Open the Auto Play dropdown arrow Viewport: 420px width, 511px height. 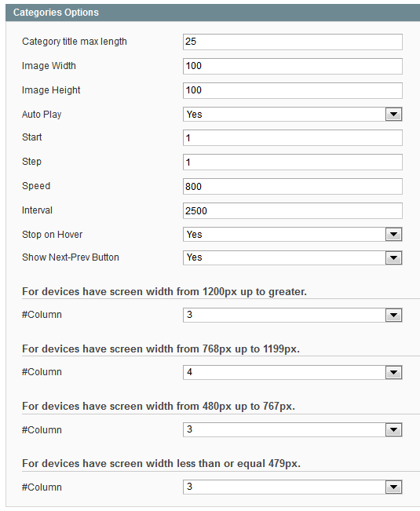pos(393,115)
